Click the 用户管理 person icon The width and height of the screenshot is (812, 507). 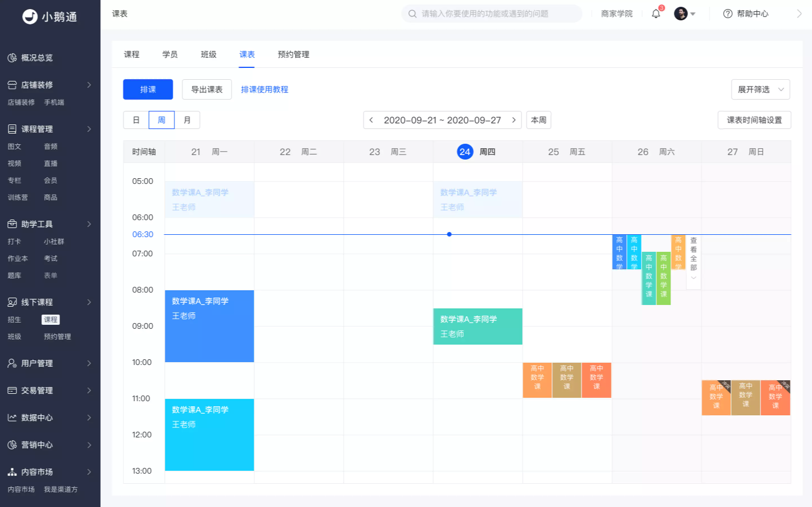(12, 363)
